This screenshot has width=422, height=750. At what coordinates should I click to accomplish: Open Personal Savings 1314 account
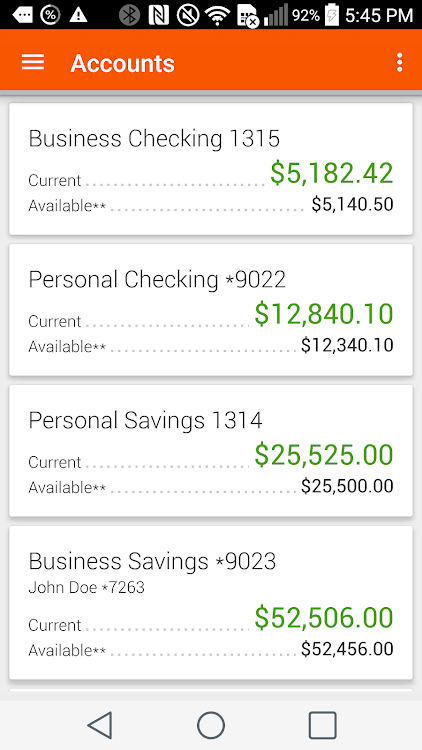coord(211,451)
